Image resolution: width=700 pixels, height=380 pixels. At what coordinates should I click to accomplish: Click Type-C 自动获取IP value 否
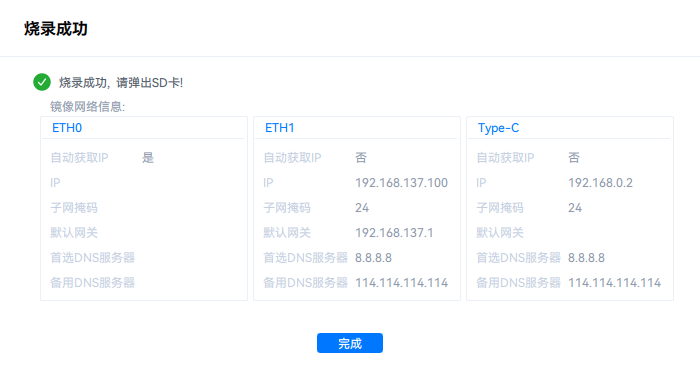574,158
